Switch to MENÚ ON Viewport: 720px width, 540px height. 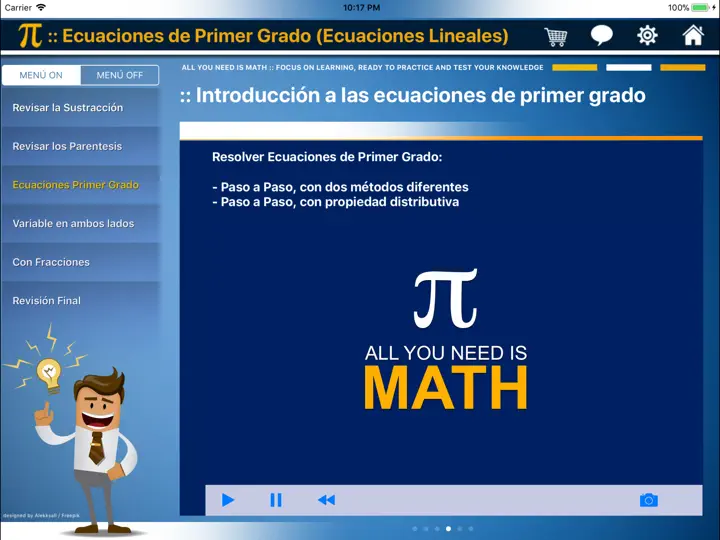(x=41, y=75)
